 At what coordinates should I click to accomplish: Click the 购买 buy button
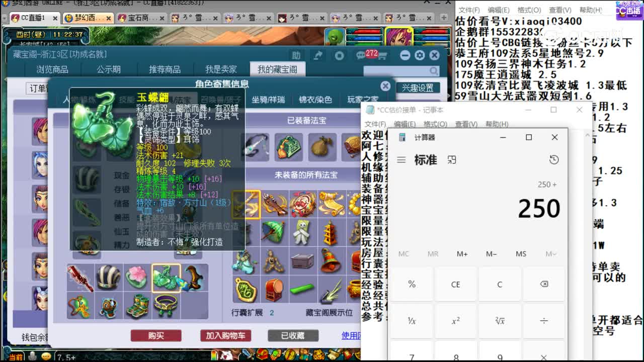tap(156, 335)
